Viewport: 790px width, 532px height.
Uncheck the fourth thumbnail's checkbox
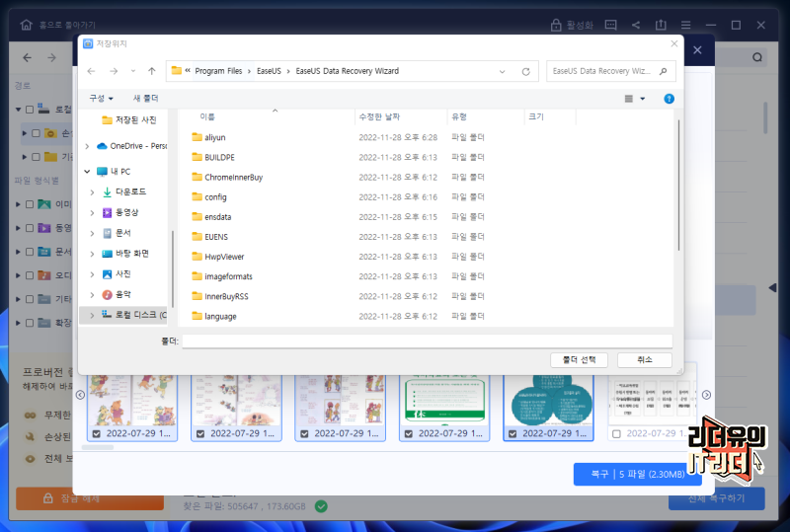pyautogui.click(x=409, y=433)
